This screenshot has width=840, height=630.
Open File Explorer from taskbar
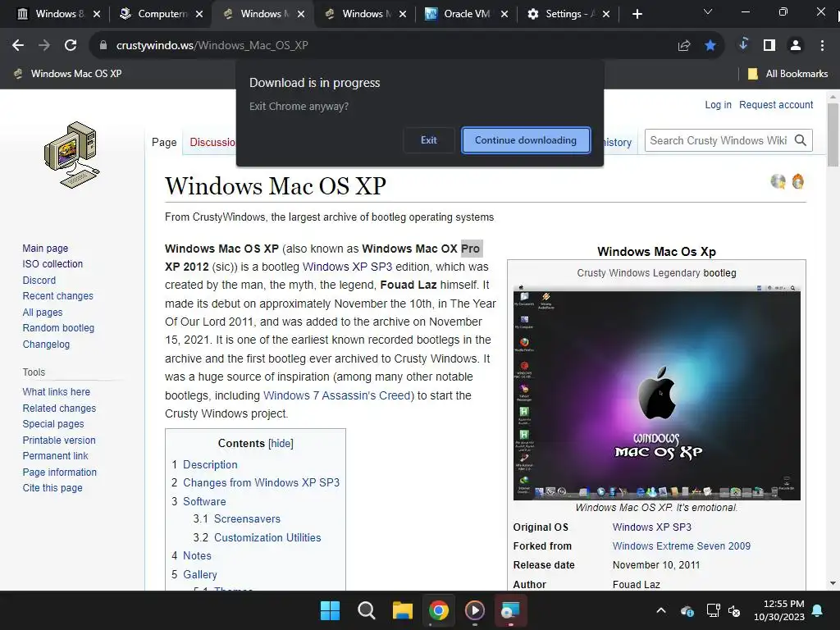coord(402,610)
